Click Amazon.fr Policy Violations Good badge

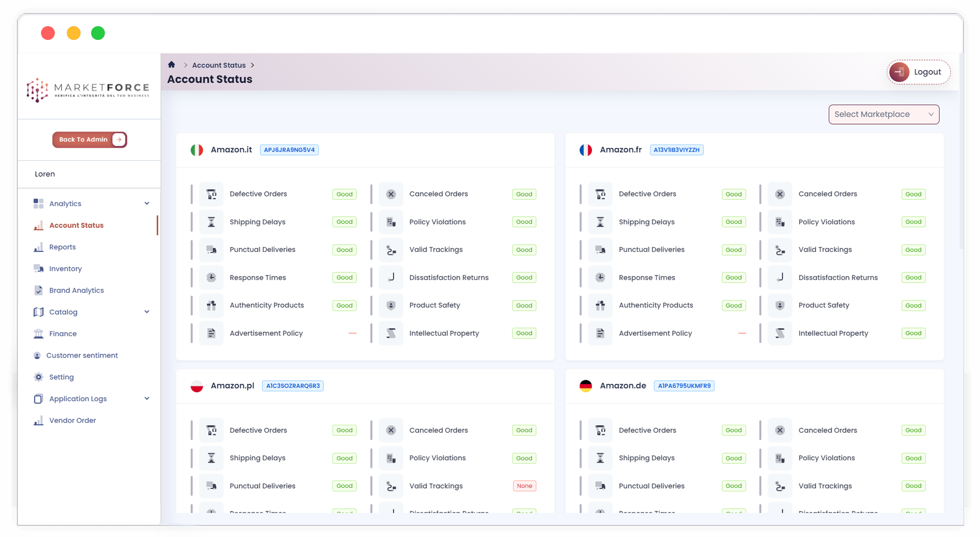[913, 222]
